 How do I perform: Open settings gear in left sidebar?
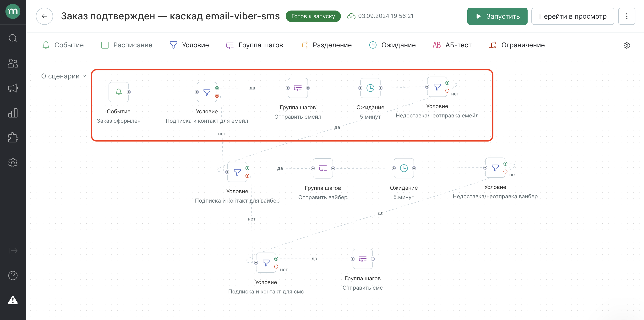(x=13, y=163)
